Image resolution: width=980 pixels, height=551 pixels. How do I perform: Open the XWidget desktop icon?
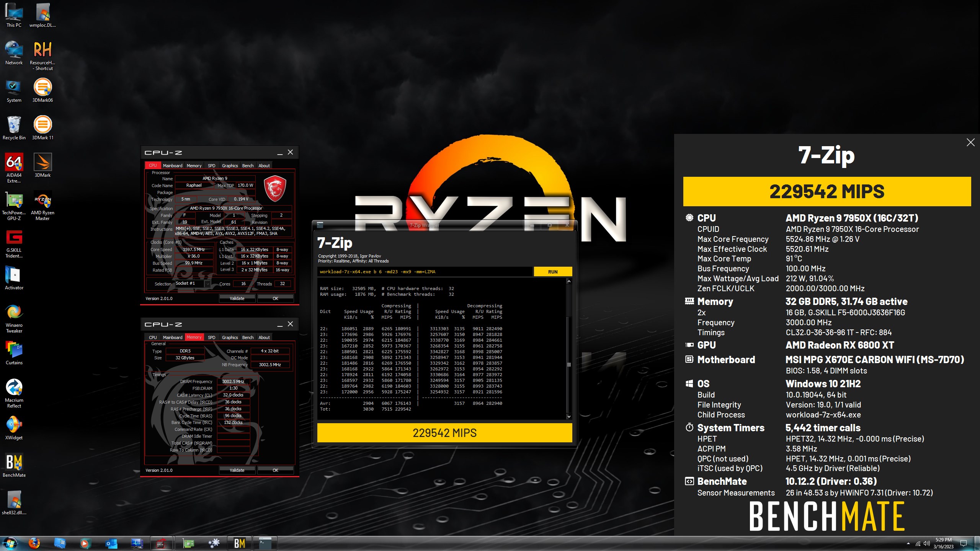(x=14, y=428)
